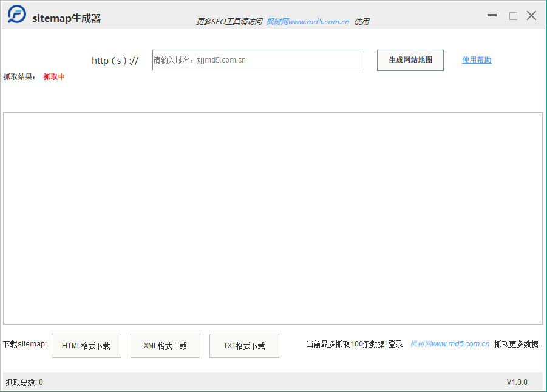Click the sitemap generator app logo
This screenshot has width=547, height=392.
tap(16, 15)
